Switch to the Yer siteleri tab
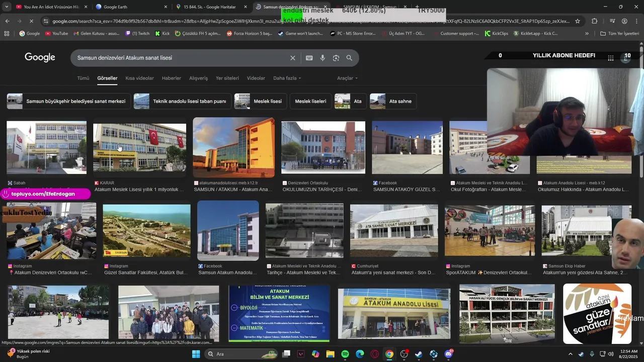The height and width of the screenshot is (362, 644). pos(227,78)
